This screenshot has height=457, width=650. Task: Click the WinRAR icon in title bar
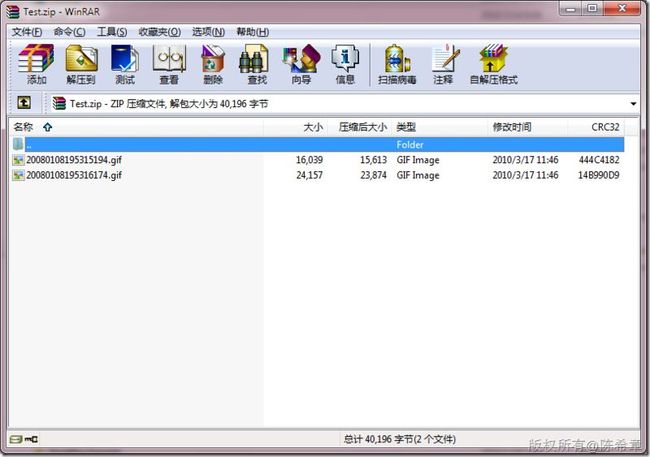[x=13, y=12]
